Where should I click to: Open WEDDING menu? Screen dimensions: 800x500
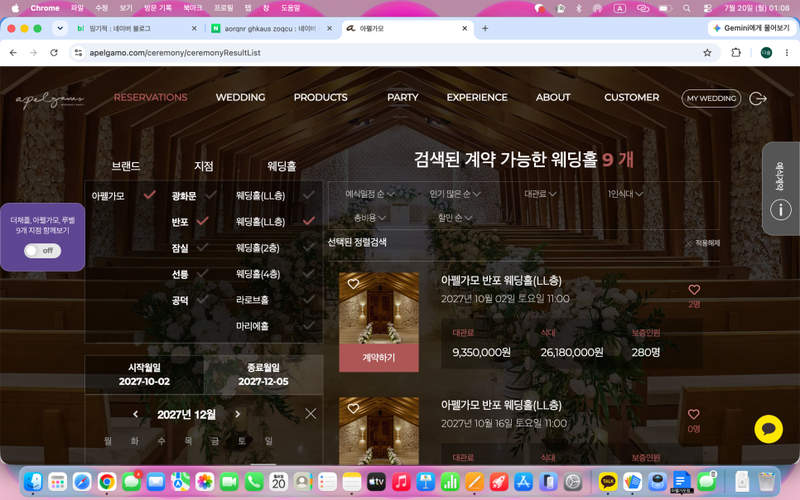[x=240, y=97]
